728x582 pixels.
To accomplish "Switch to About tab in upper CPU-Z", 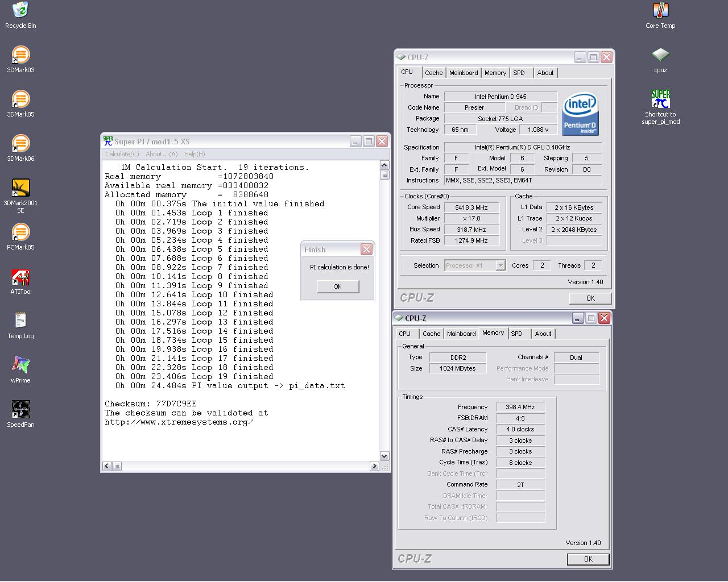I will pyautogui.click(x=545, y=73).
